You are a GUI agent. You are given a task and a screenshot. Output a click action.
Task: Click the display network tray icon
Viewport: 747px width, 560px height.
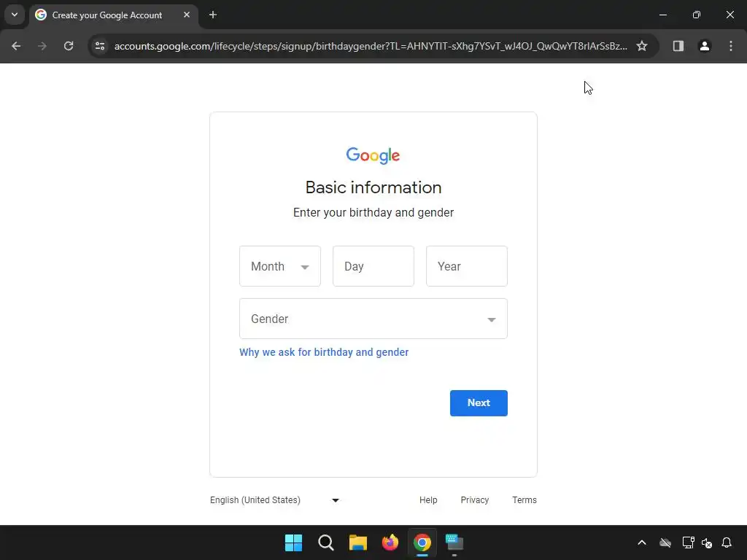coord(688,542)
